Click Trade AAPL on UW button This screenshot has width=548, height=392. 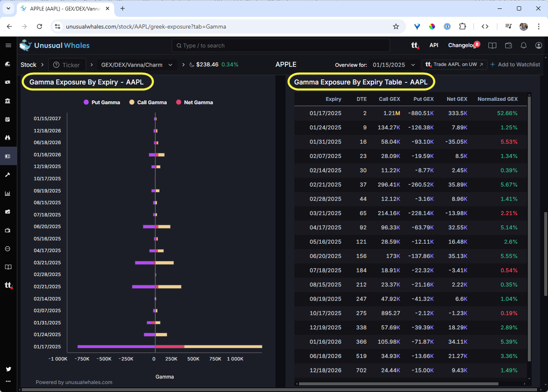pyautogui.click(x=454, y=65)
